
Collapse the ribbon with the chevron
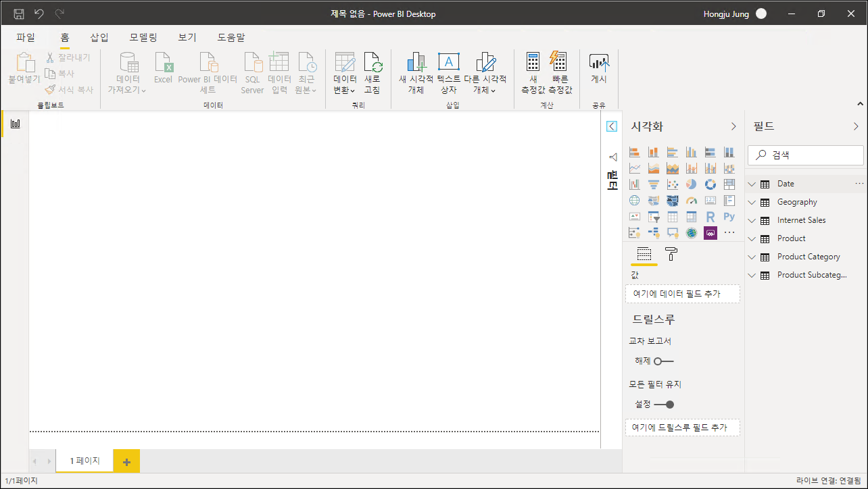click(x=861, y=103)
